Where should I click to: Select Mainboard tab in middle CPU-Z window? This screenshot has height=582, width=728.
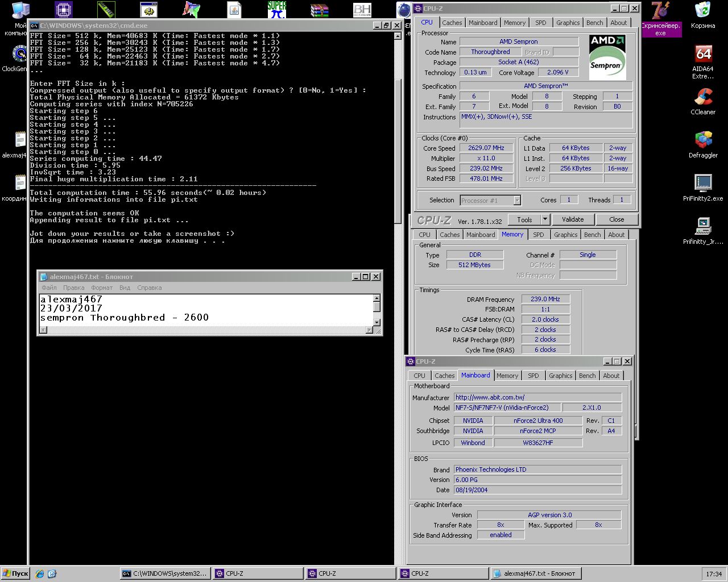click(481, 235)
